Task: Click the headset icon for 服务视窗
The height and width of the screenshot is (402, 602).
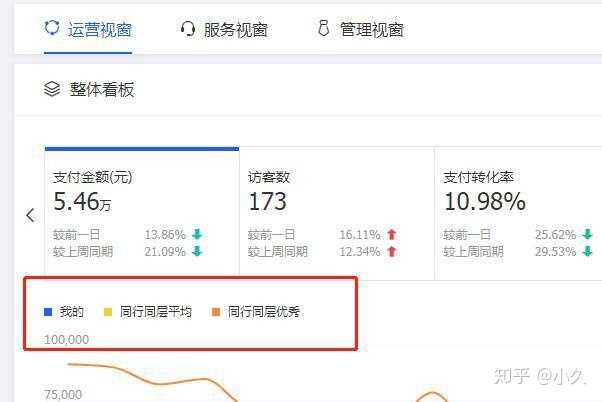Action: pos(188,29)
